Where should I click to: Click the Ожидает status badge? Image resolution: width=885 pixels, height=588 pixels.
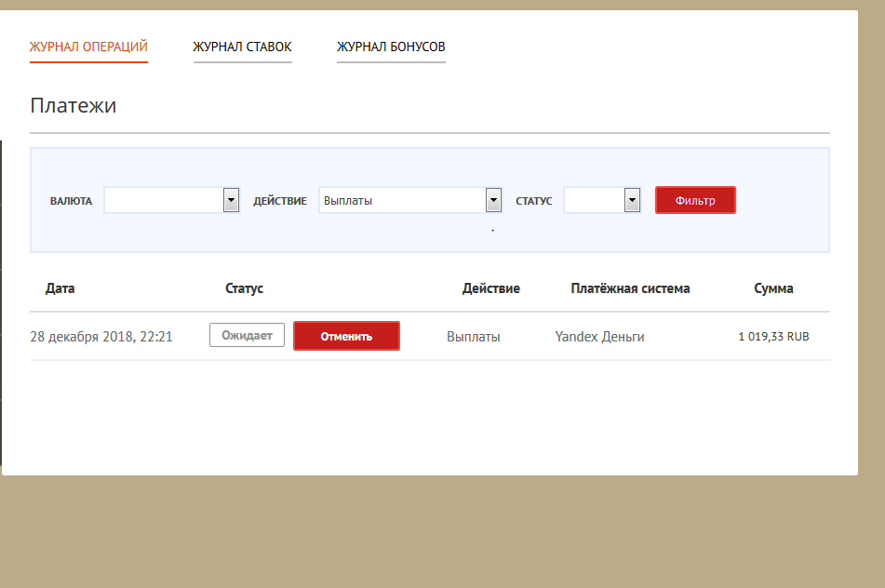click(x=247, y=336)
